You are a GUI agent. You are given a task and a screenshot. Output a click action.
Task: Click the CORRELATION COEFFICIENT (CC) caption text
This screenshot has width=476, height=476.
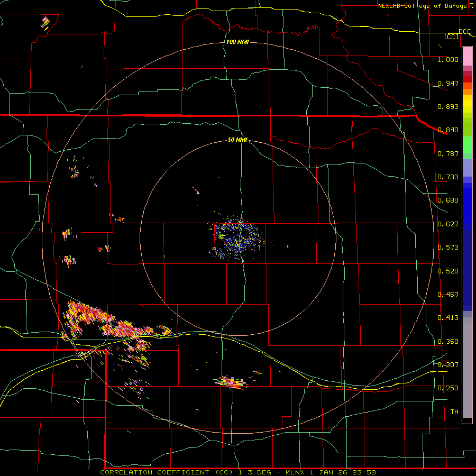click(167, 472)
